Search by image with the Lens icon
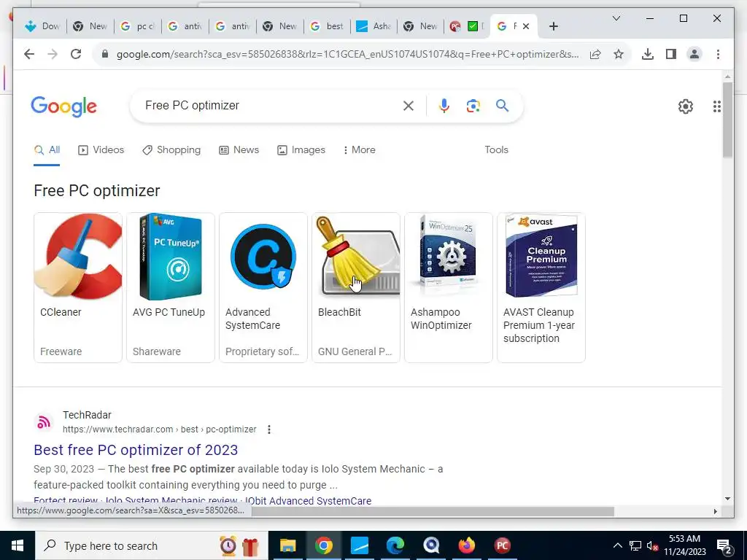 tap(473, 106)
